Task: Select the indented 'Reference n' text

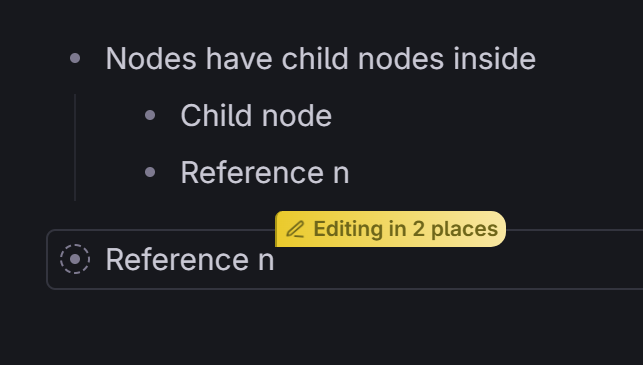Action: click(x=265, y=173)
